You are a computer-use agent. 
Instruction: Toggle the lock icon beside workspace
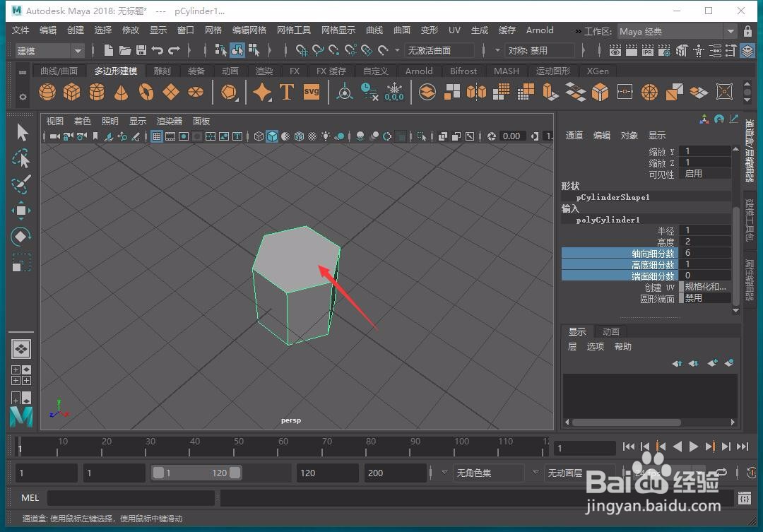click(748, 31)
